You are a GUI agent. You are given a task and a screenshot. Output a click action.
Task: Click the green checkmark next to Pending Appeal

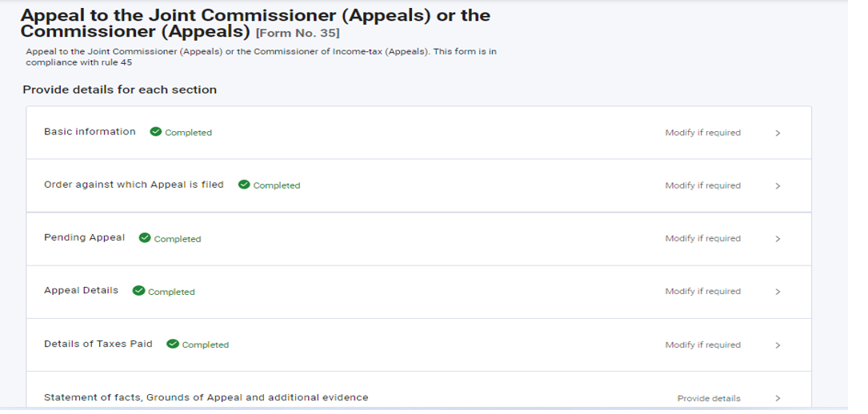click(145, 238)
